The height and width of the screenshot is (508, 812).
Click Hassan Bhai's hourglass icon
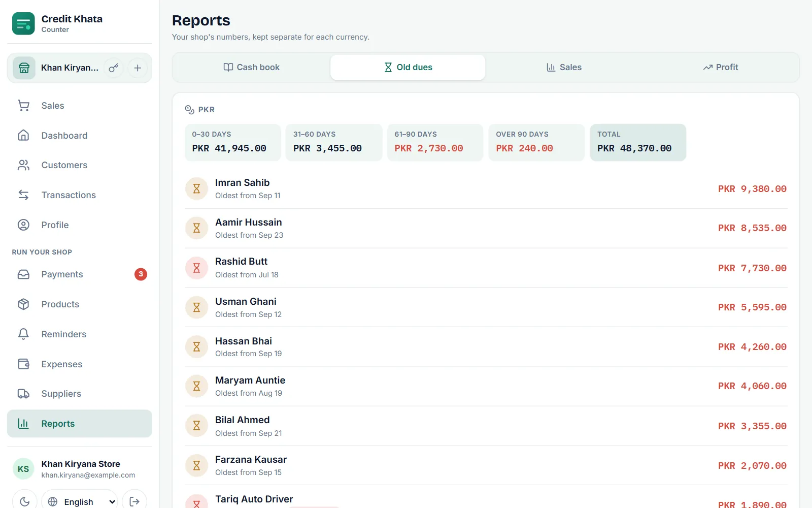(x=196, y=347)
